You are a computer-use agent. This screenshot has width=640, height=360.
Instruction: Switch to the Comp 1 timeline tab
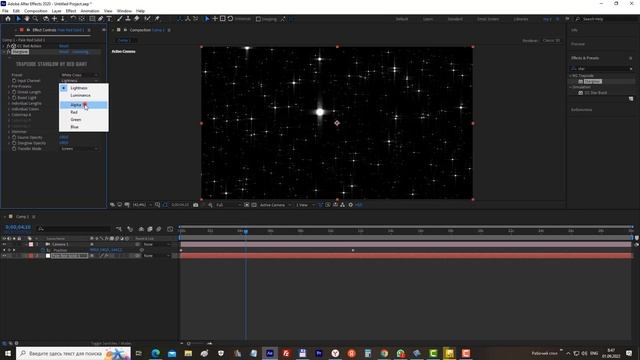[22, 217]
